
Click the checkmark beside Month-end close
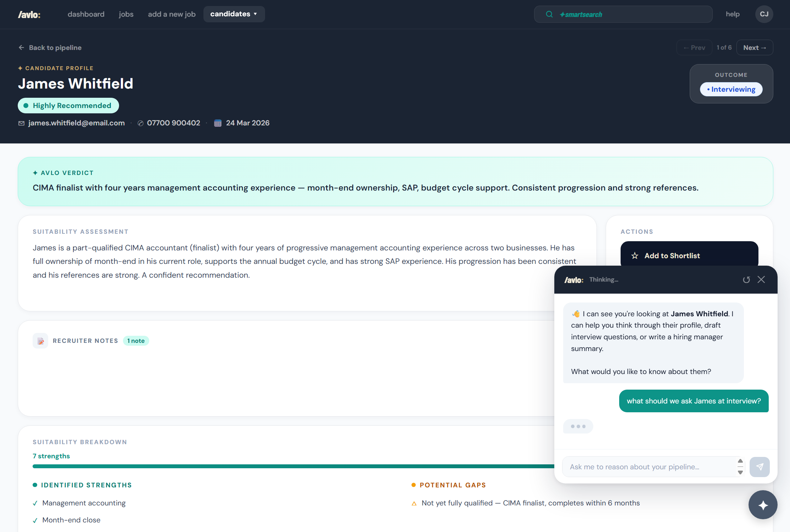[x=35, y=520]
